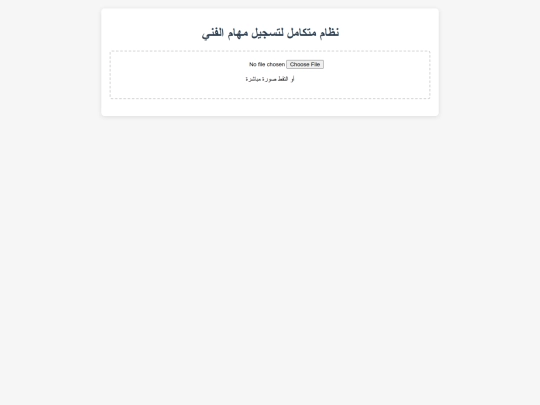Click the gray page background below the card

pos(270,258)
